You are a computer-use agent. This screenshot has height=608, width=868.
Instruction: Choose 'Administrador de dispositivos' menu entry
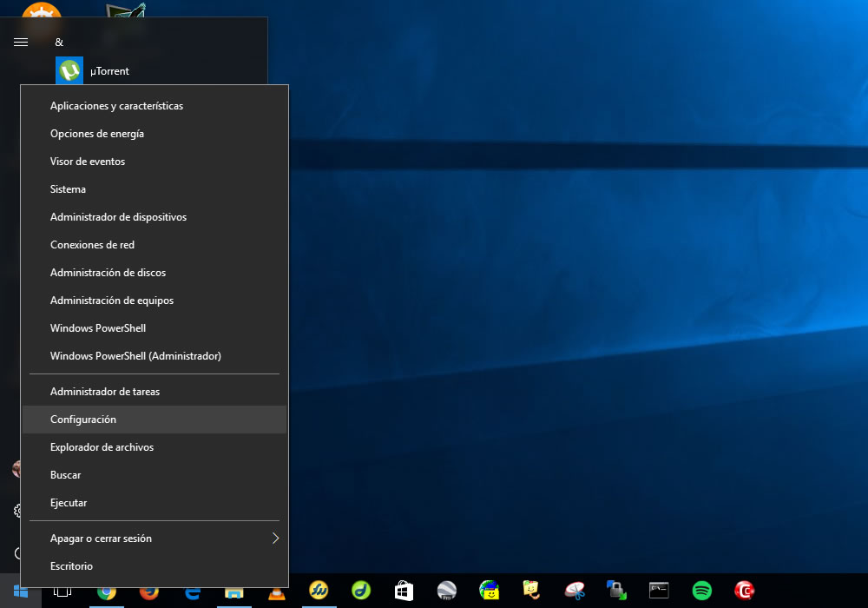click(118, 217)
